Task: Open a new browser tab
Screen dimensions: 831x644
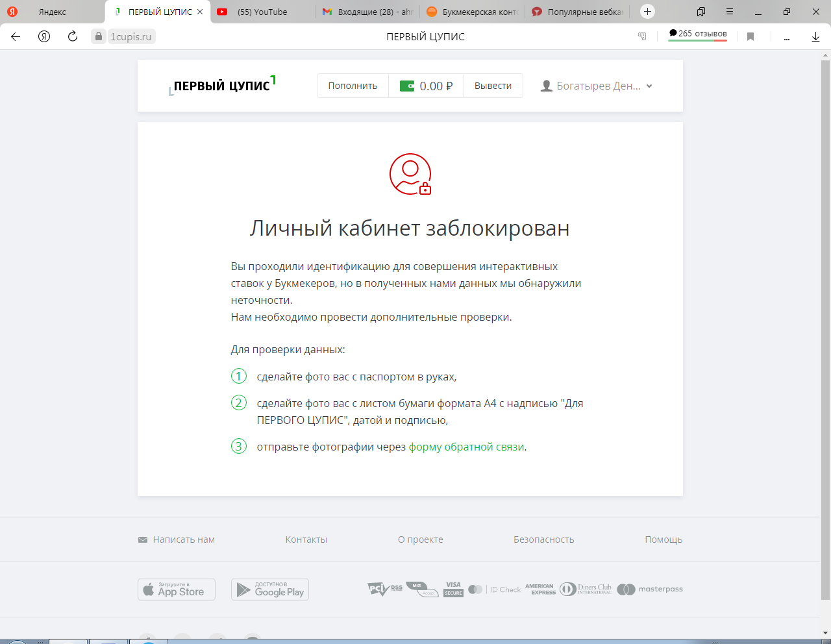Action: tap(647, 11)
